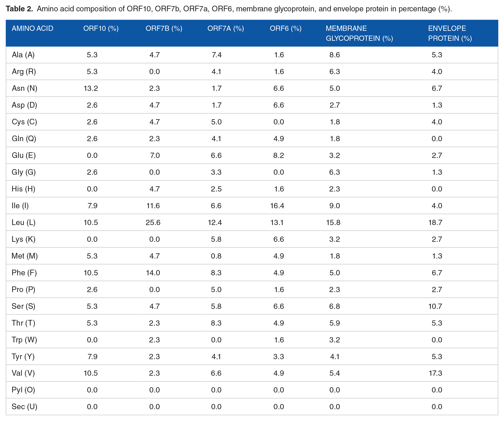Click the ORF7B (%) column header
The width and height of the screenshot is (504, 421).
pos(164,28)
